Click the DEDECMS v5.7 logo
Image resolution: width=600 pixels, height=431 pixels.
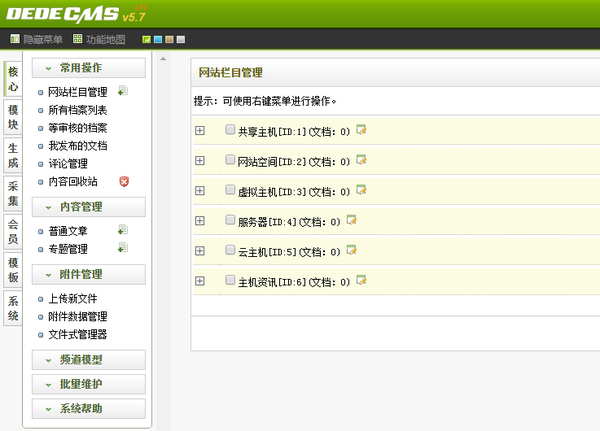click(x=76, y=14)
